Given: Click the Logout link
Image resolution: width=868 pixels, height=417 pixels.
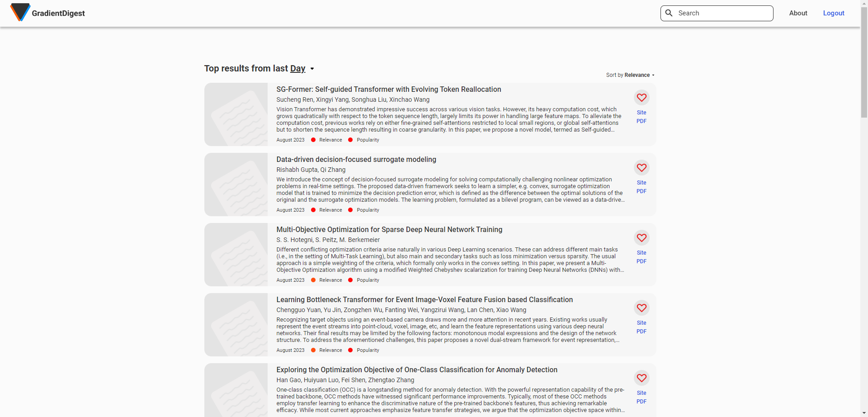Looking at the screenshot, I should pyautogui.click(x=834, y=13).
